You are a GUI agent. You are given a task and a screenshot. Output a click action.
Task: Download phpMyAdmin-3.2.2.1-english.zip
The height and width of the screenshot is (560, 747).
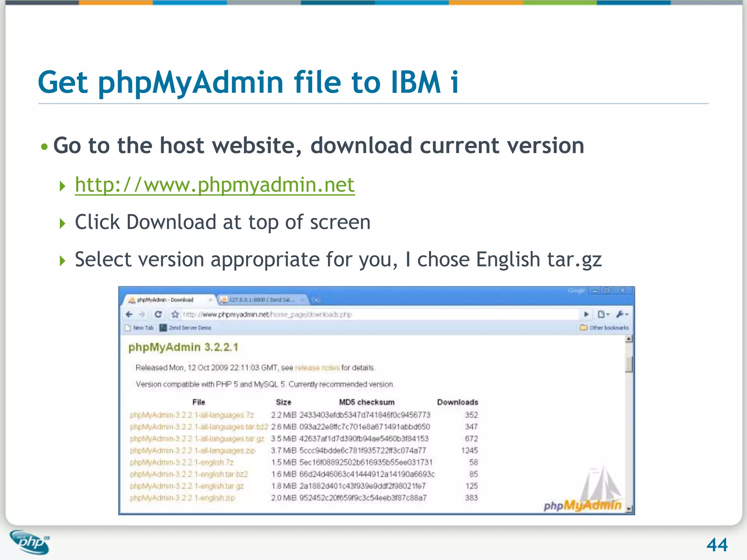[x=182, y=498]
